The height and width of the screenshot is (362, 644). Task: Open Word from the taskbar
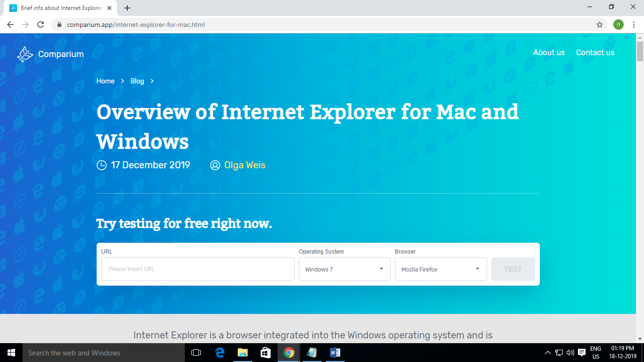tap(335, 353)
